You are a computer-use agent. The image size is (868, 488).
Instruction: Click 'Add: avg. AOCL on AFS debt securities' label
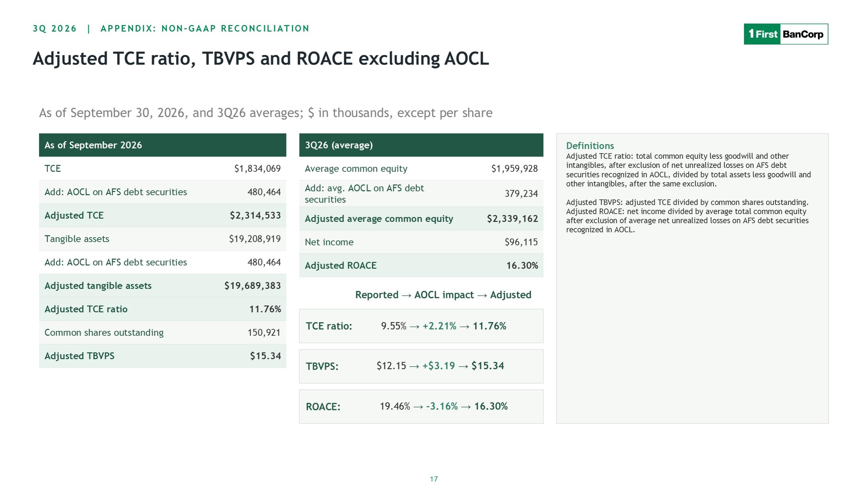pyautogui.click(x=364, y=194)
